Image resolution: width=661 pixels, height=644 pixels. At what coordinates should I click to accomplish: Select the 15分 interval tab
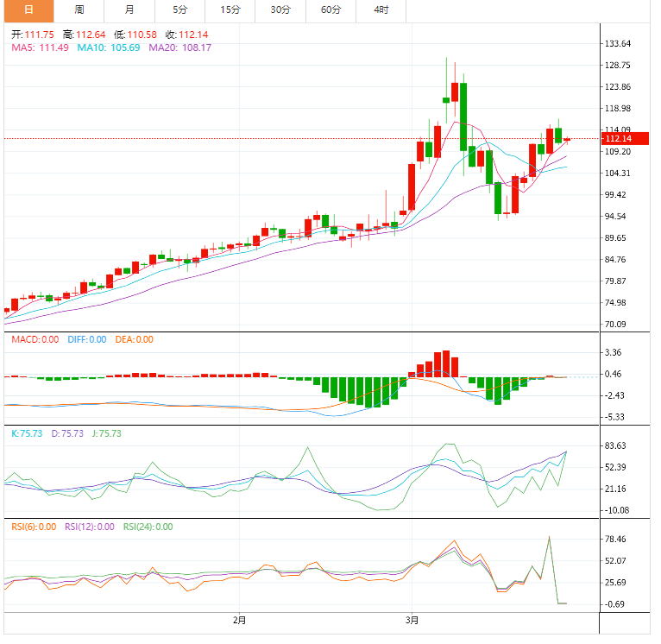[x=230, y=10]
